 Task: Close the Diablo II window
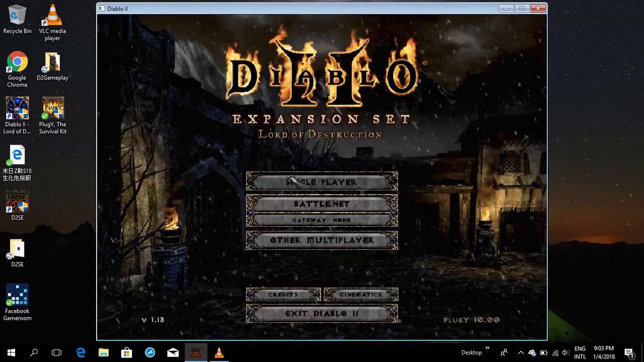coord(538,8)
